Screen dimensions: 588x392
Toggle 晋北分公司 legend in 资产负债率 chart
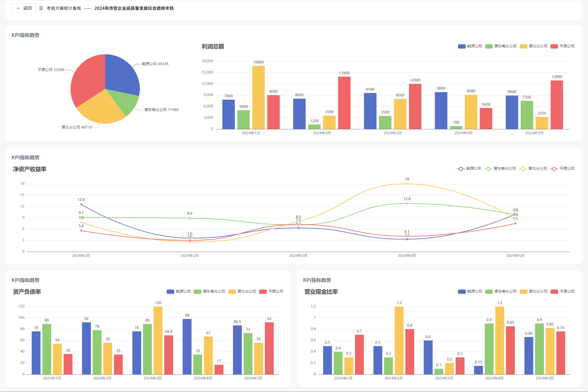(x=242, y=292)
